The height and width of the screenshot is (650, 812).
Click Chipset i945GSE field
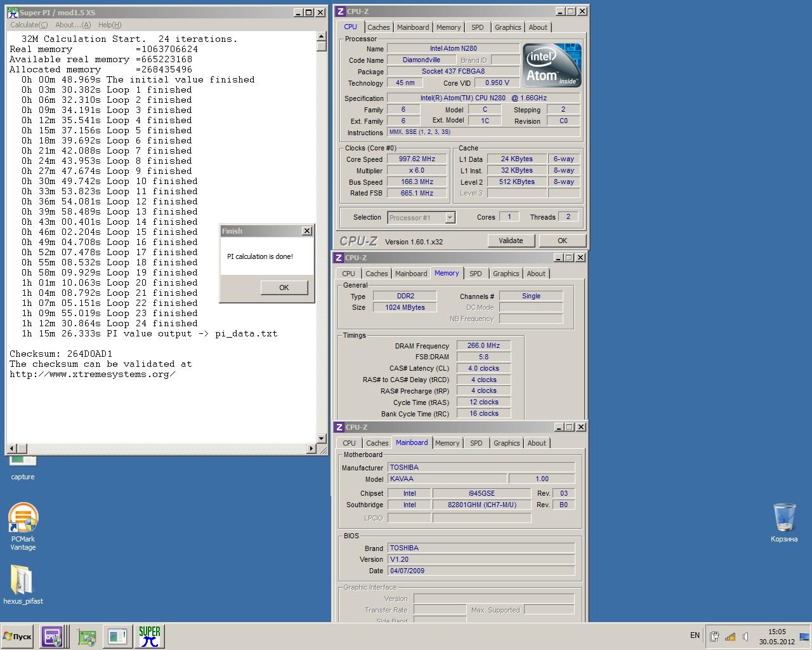tap(481, 493)
